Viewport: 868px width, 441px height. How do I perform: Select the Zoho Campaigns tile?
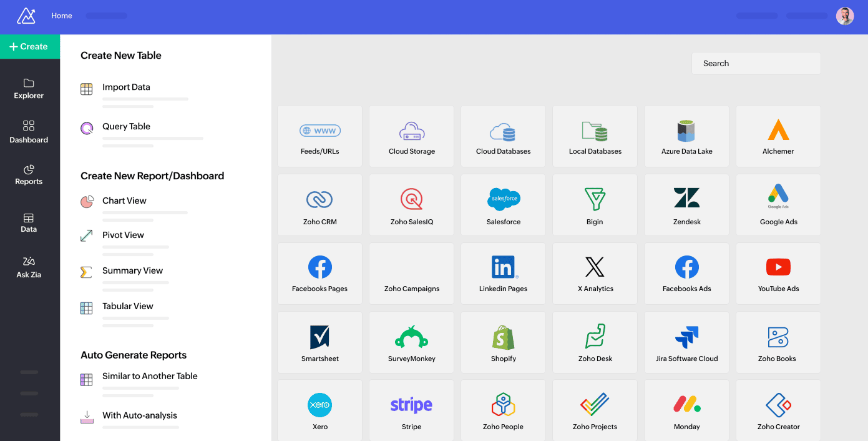[412, 274]
